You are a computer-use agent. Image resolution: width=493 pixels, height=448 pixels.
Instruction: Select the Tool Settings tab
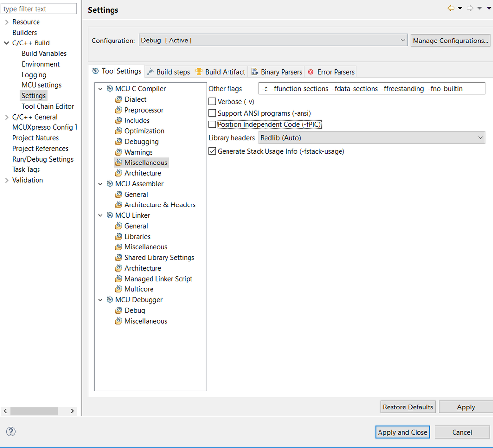point(116,71)
